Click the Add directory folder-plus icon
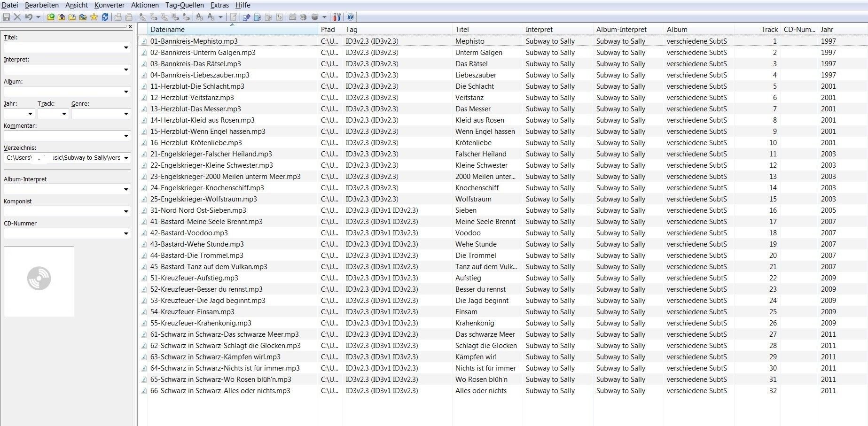 coord(61,17)
